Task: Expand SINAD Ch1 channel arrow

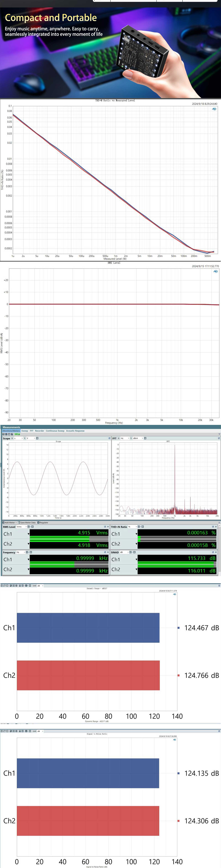Action: [136, 560]
